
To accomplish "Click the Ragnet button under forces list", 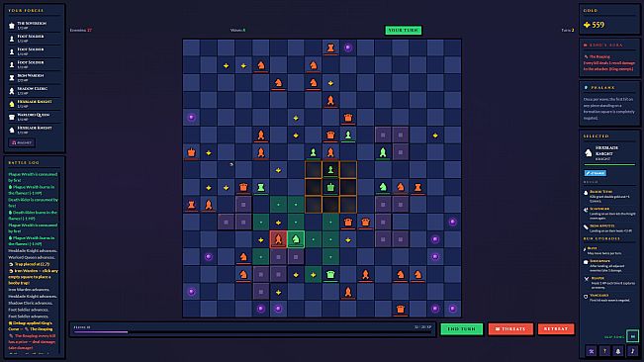I will point(22,142).
